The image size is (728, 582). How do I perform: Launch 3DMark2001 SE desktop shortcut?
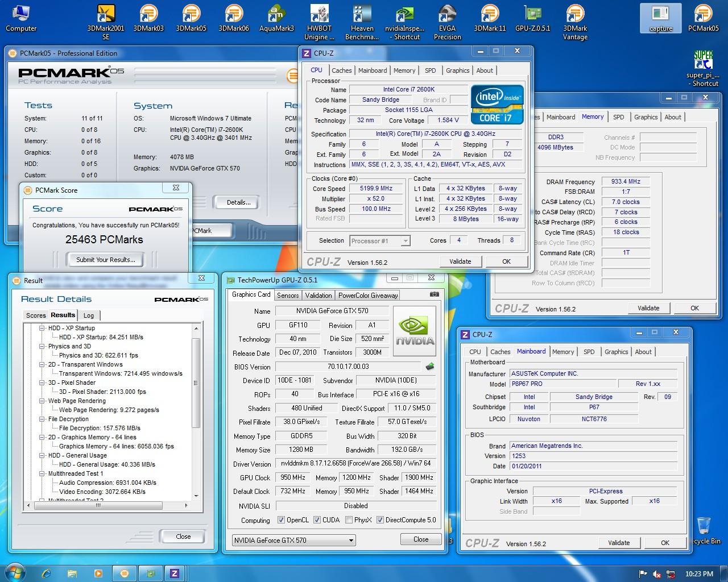pos(106,22)
